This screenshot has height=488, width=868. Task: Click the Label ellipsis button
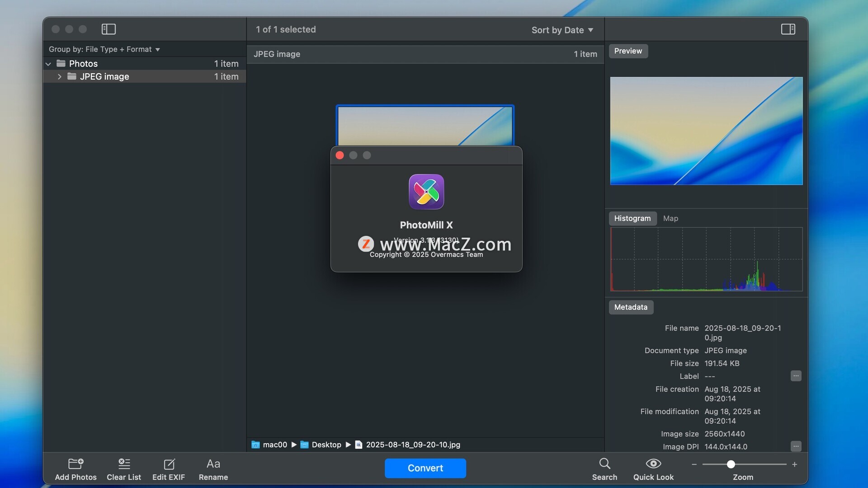[x=796, y=376]
